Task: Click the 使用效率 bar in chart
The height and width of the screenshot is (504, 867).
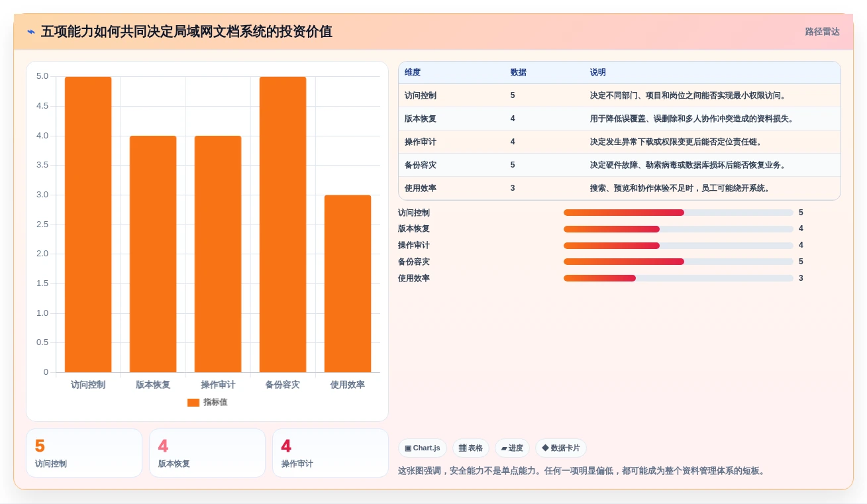Action: point(348,283)
